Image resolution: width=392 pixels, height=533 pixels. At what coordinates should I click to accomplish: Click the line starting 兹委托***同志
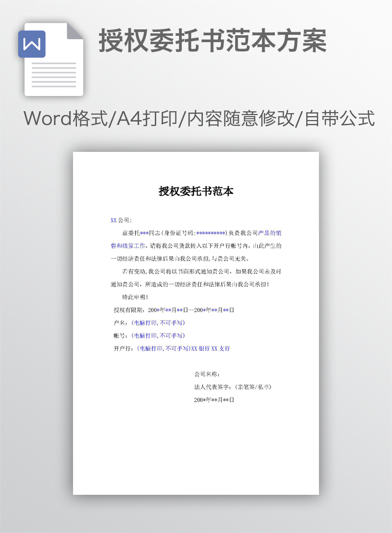point(201,233)
